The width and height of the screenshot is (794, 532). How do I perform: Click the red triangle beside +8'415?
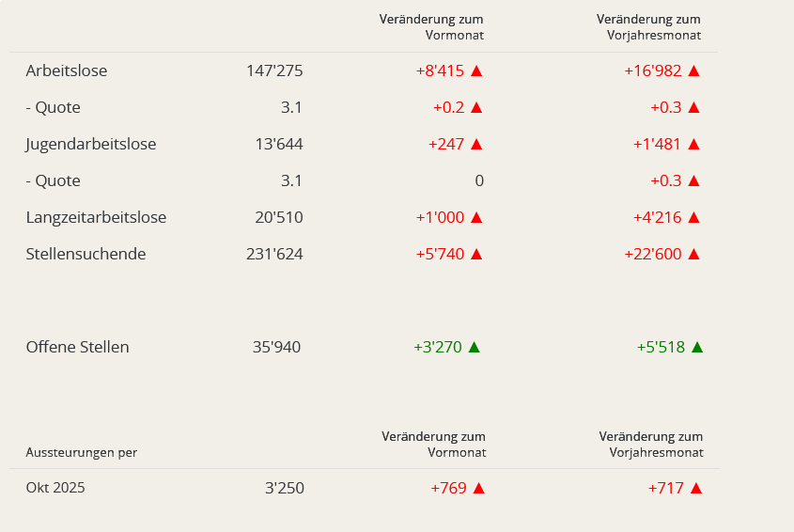[x=476, y=70]
